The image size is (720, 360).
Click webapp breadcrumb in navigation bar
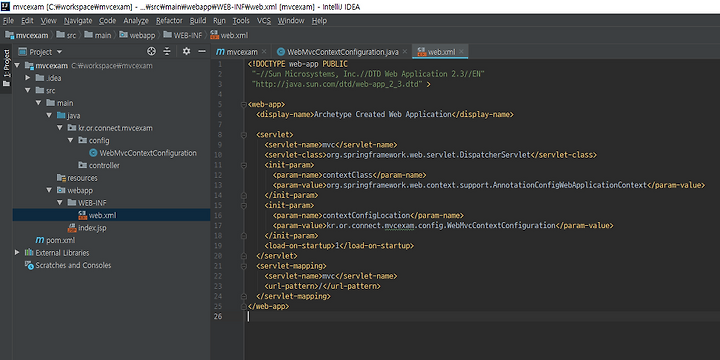[137, 35]
